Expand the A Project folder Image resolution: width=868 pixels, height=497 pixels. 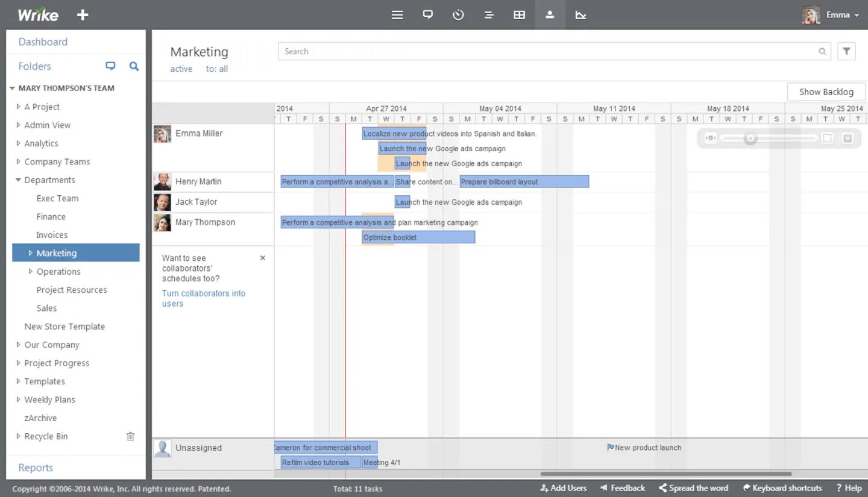click(18, 107)
